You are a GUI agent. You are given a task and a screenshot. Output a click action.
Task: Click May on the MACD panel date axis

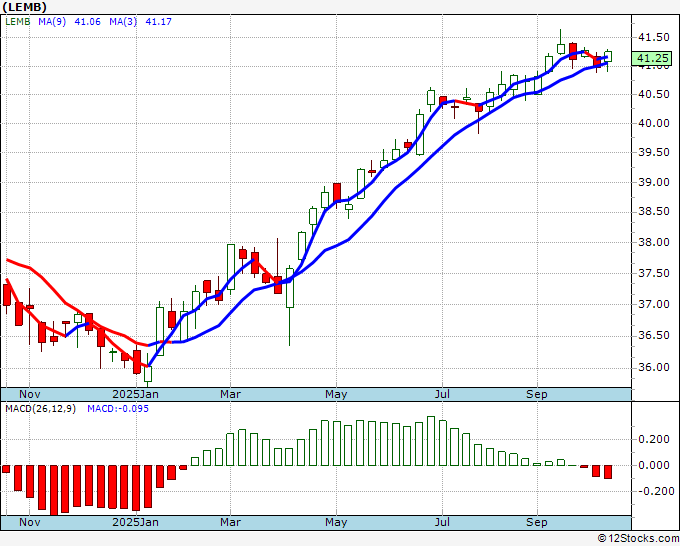coord(336,522)
